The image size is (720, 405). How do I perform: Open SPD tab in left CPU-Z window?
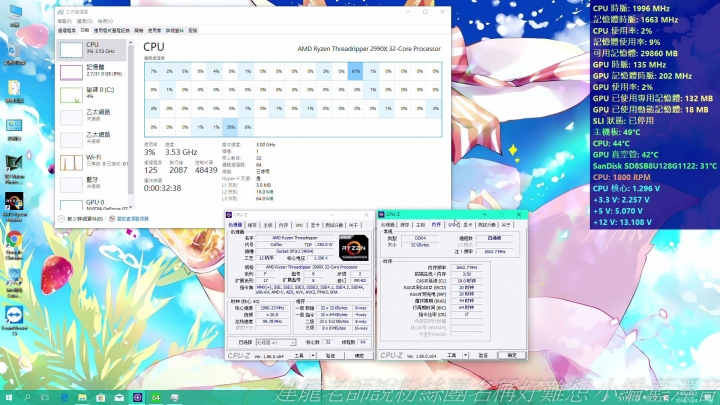pos(299,225)
